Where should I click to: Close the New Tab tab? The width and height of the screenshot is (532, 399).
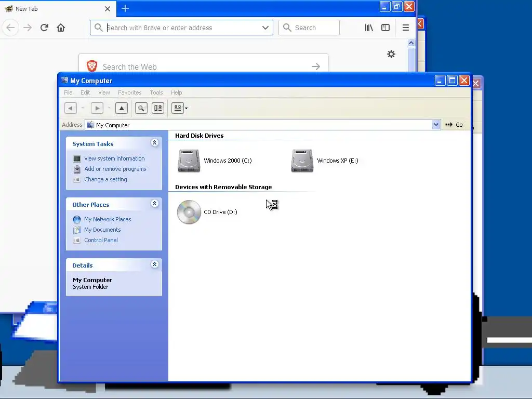click(108, 9)
